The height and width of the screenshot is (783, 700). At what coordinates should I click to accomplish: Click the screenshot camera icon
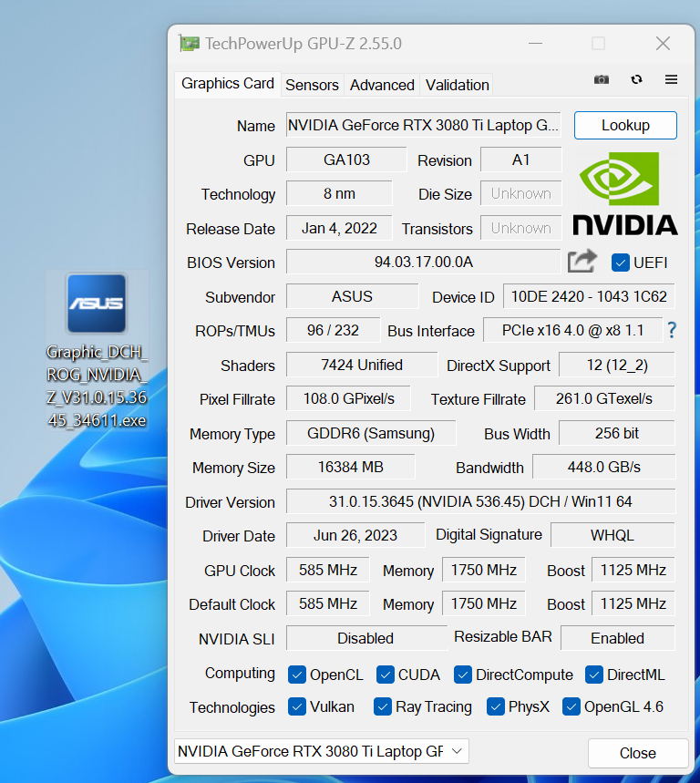601,80
